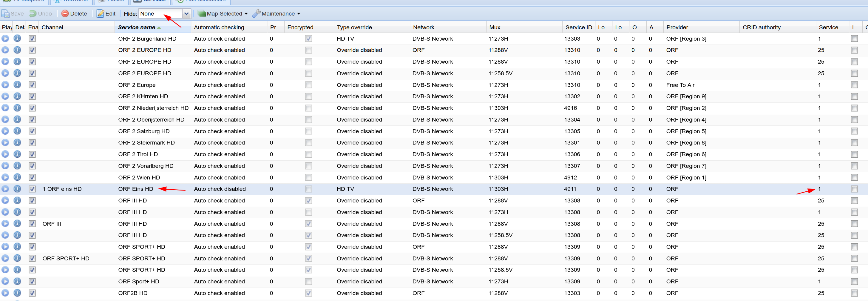Play the ORF2B HD service
This screenshot has height=301, width=868.
tap(5, 293)
